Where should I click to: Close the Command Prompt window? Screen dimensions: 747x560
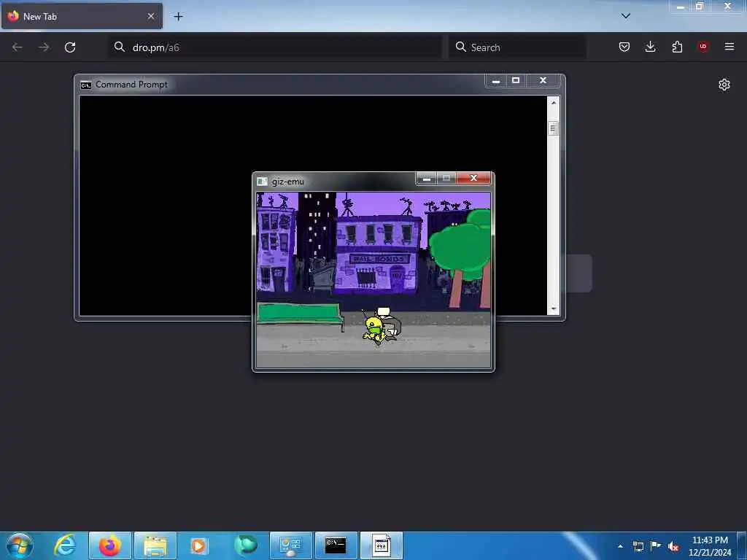(543, 81)
